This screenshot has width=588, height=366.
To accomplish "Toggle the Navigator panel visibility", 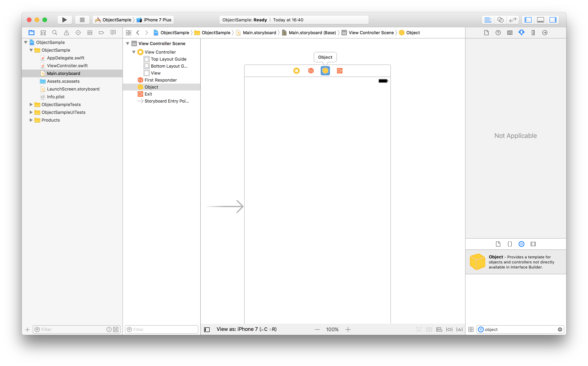I will pyautogui.click(x=528, y=20).
